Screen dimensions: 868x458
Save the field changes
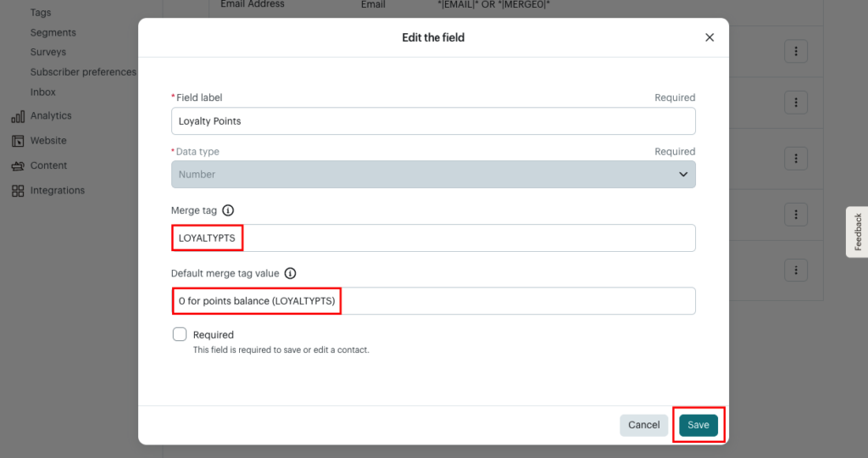point(698,425)
